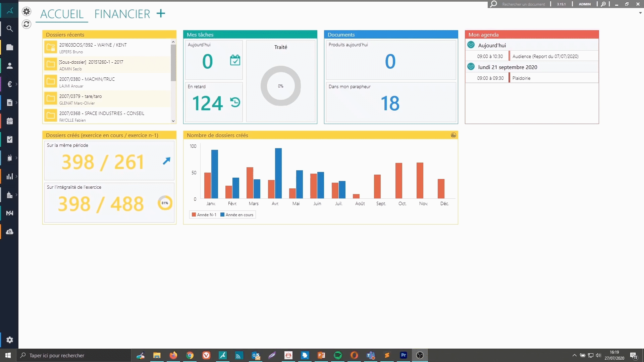Open the inbox/mail icon in Windows taskbar
The height and width of the screenshot is (362, 644).
click(256, 355)
